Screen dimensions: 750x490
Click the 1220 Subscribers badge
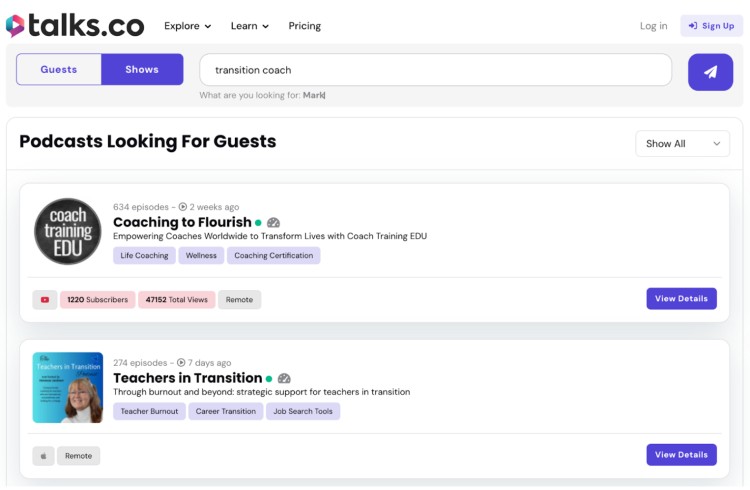point(98,300)
